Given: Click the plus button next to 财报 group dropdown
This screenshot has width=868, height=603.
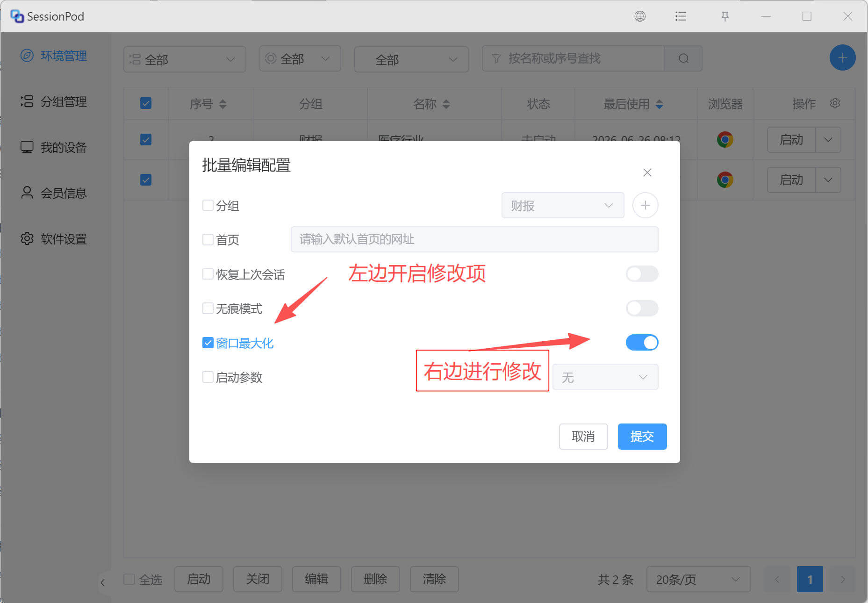Looking at the screenshot, I should coord(645,205).
